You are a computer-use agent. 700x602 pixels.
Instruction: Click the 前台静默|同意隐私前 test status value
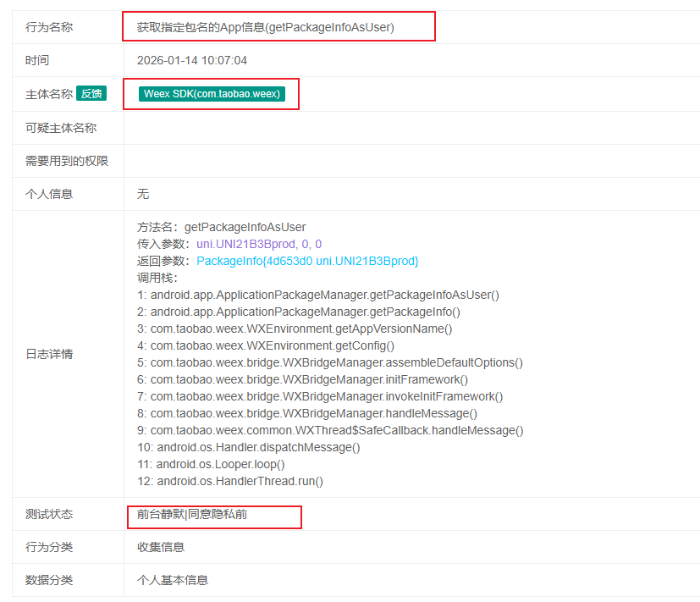192,514
